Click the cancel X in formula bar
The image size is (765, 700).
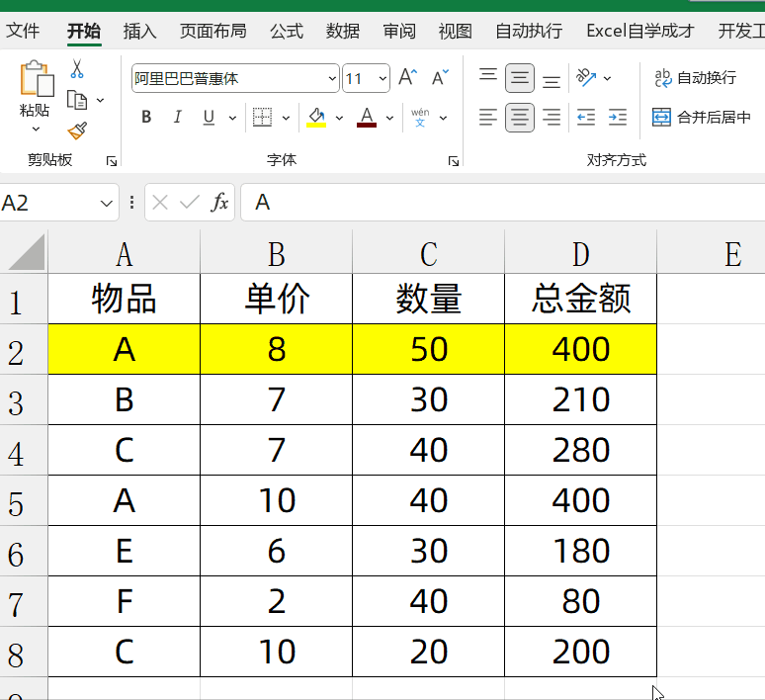coord(160,202)
